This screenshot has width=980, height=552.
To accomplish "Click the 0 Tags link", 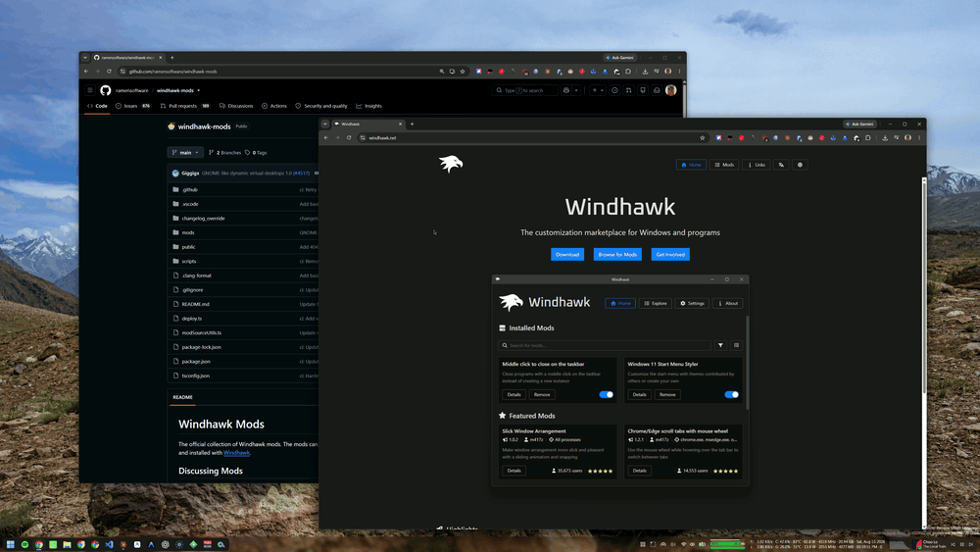I will pyautogui.click(x=256, y=152).
